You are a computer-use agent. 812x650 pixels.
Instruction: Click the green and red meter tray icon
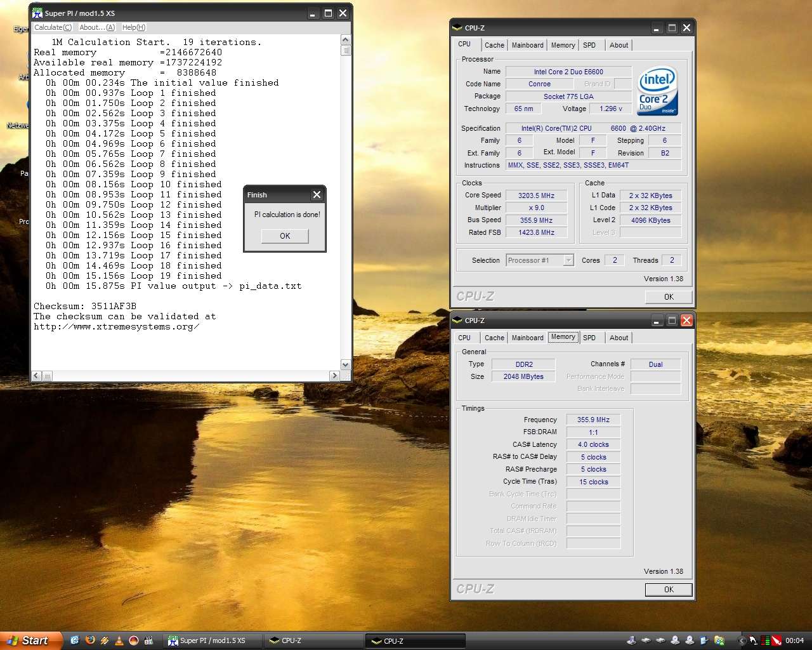765,640
